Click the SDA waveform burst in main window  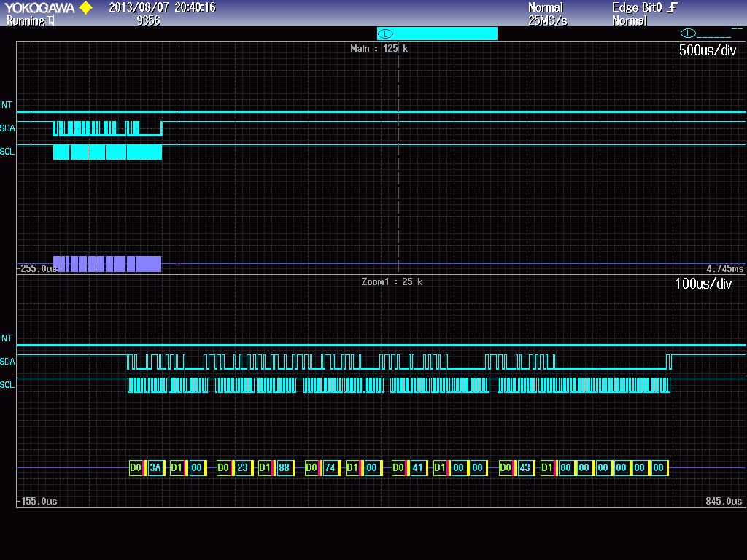coord(107,128)
